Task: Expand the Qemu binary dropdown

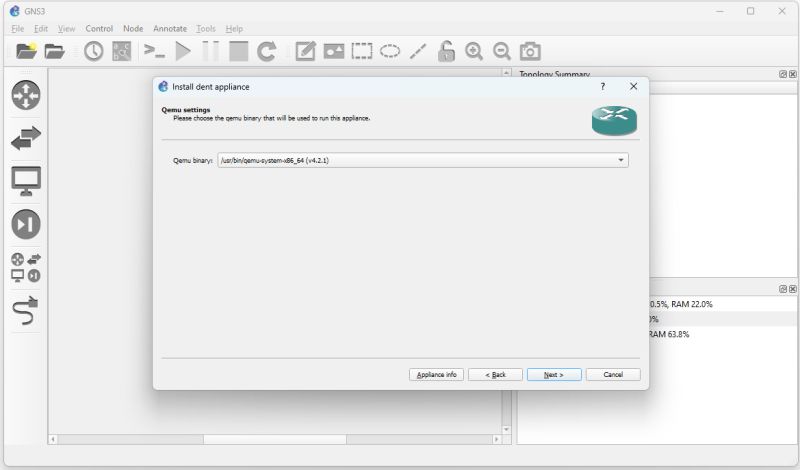Action: click(423, 160)
